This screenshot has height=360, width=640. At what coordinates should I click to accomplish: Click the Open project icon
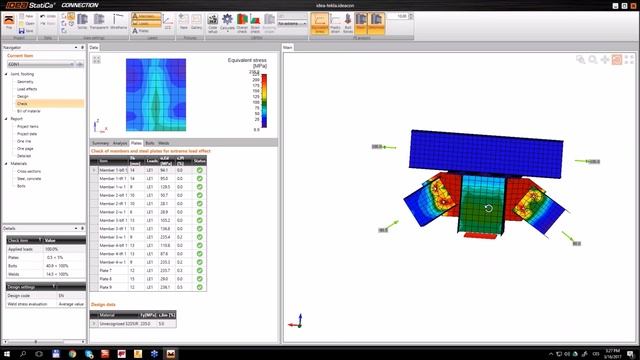tap(22, 24)
